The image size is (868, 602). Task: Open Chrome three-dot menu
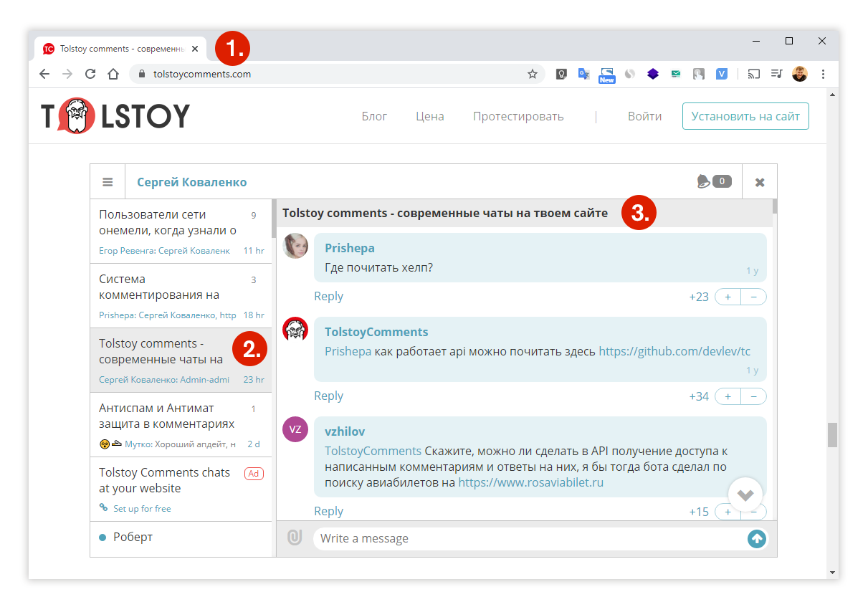pos(823,74)
